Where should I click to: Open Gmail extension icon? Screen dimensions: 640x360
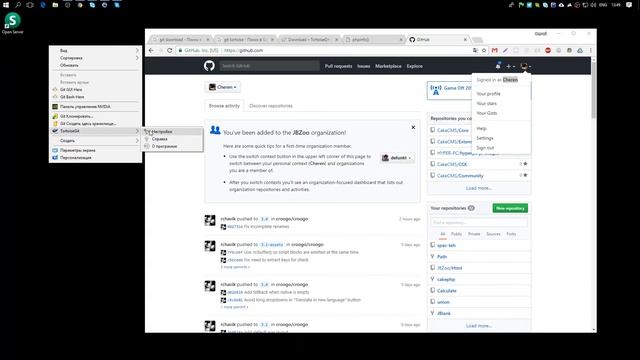pos(495,50)
